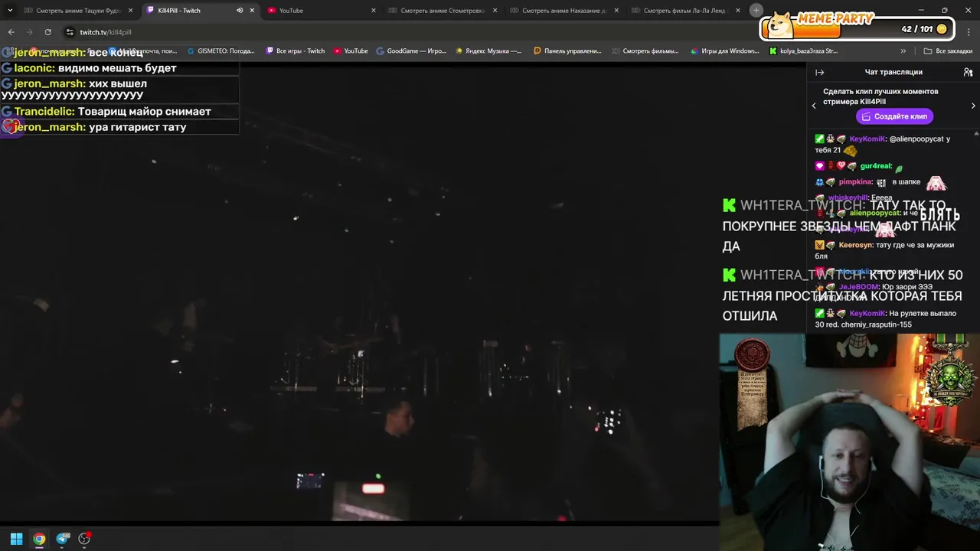Collapse the stream chat panel
The width and height of the screenshot is (980, 551).
[x=819, y=72]
